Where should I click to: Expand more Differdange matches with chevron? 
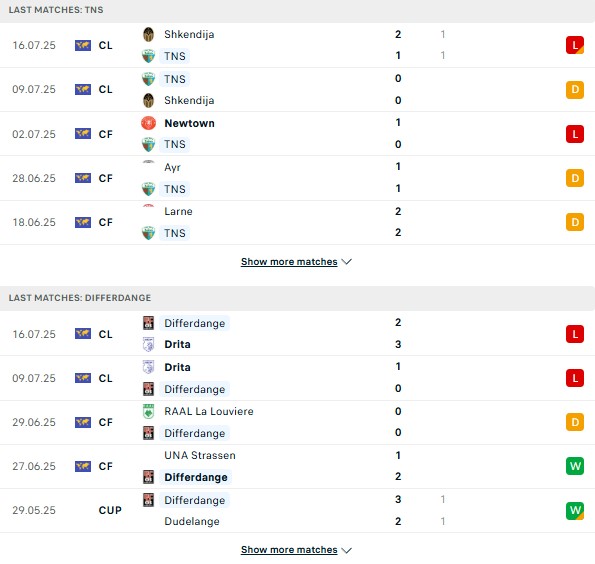pyautogui.click(x=346, y=550)
